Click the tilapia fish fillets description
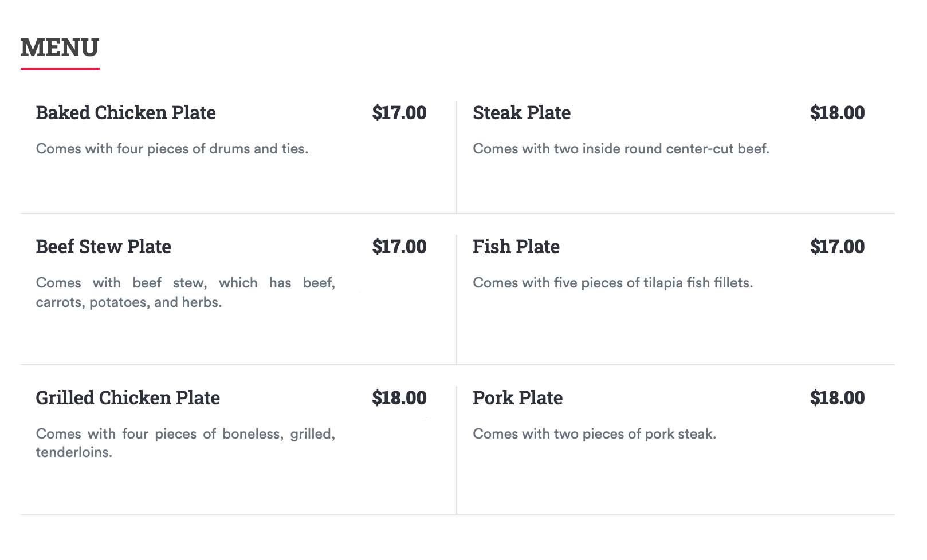Screen dimensions: 927x560 pos(612,283)
